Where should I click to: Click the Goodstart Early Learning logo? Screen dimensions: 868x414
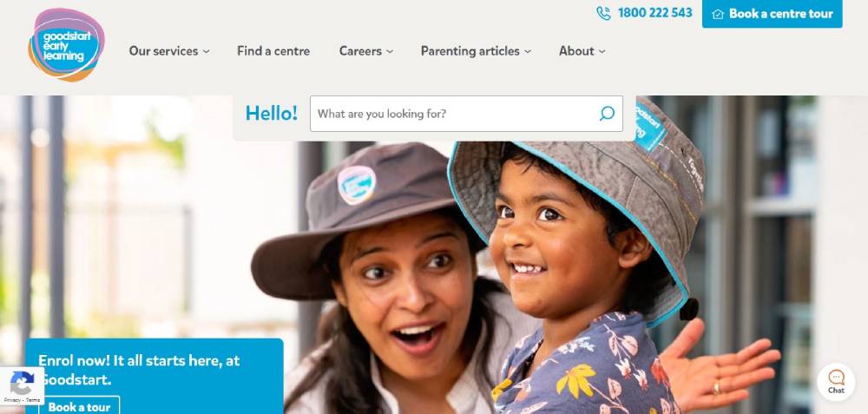tap(67, 45)
